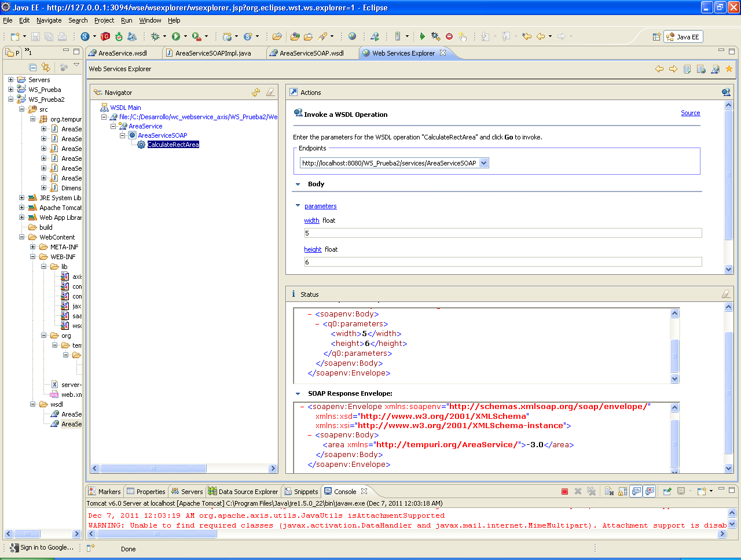
Task: Collapse the WebContent folder
Action: pos(21,237)
